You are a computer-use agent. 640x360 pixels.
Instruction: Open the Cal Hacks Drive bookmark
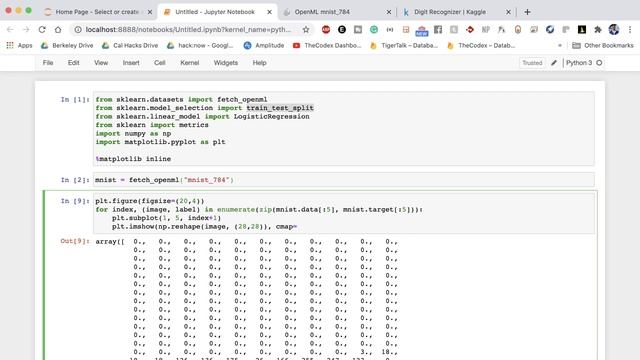[130, 45]
